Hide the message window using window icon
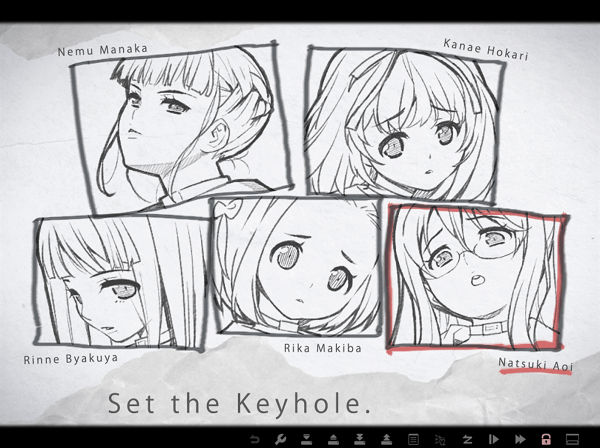This screenshot has width=600, height=448. (x=572, y=439)
